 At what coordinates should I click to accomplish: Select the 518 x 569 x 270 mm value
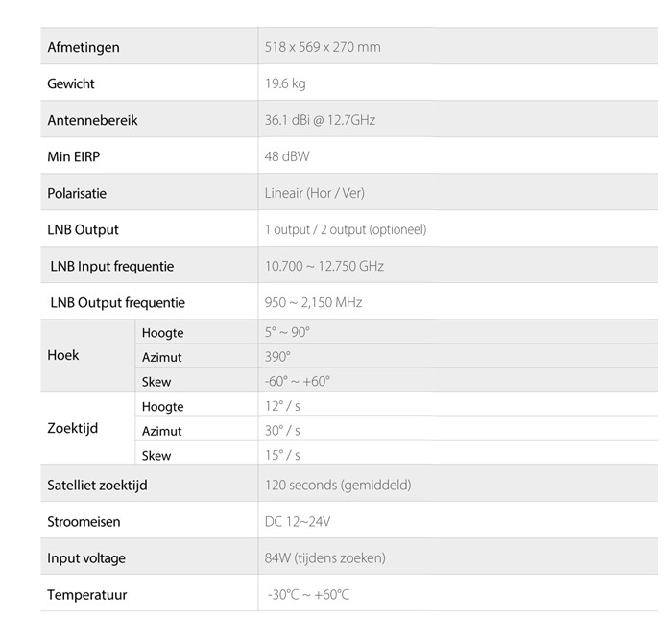323,47
